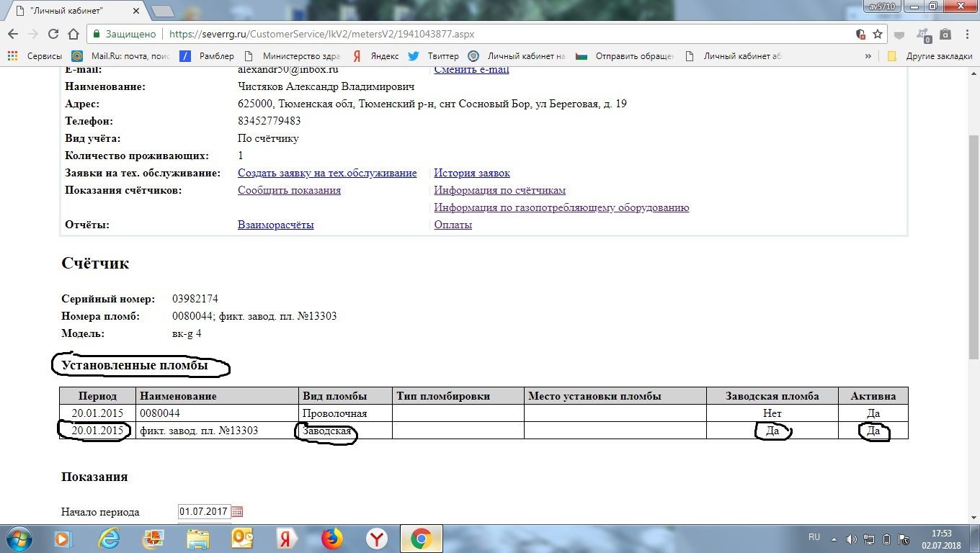Launch Internet Explorer from taskbar
This screenshot has width=980, height=553.
[109, 539]
